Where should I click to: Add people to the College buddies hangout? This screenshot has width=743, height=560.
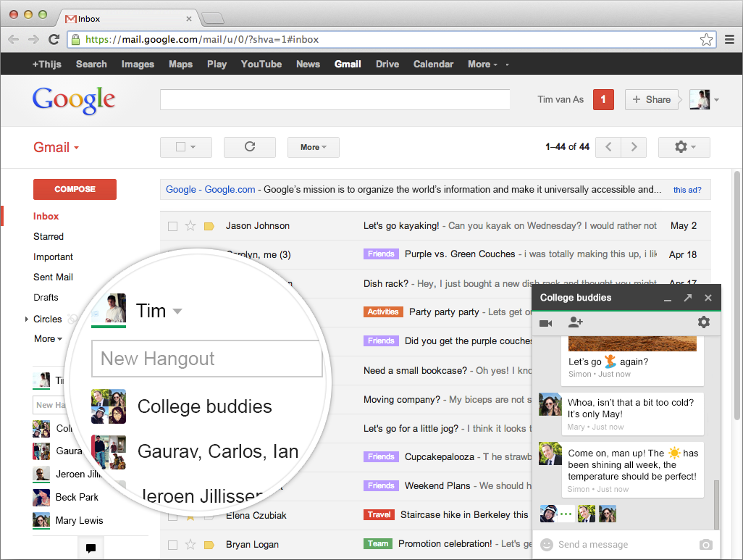576,322
